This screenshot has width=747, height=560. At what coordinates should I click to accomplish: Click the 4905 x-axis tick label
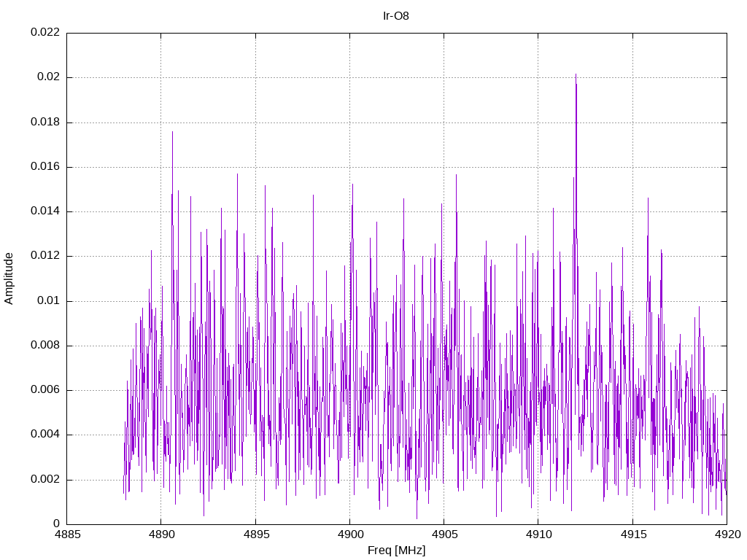(444, 534)
